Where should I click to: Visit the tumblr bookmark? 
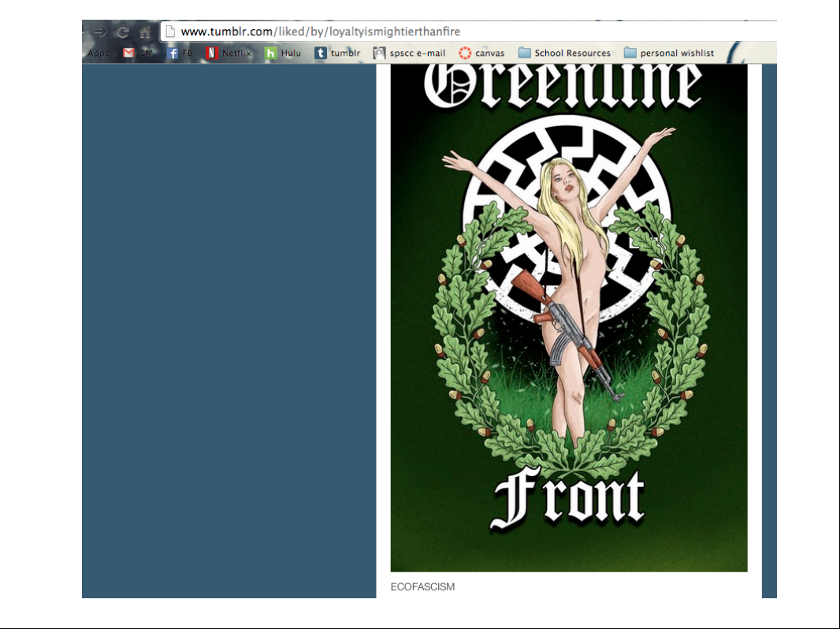337,53
